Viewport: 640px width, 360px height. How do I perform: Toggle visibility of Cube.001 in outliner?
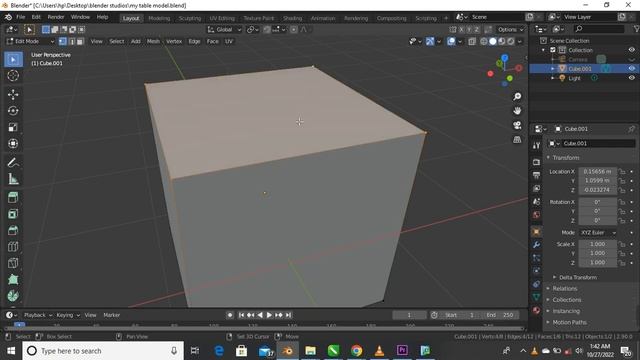(631, 69)
